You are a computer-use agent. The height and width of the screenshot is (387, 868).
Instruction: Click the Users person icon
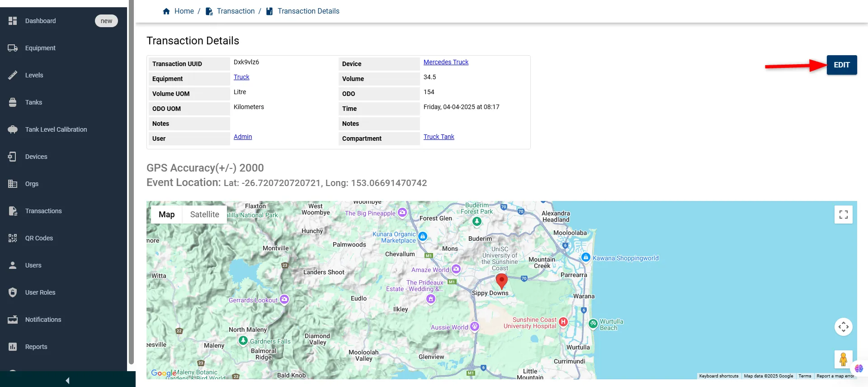(x=13, y=265)
